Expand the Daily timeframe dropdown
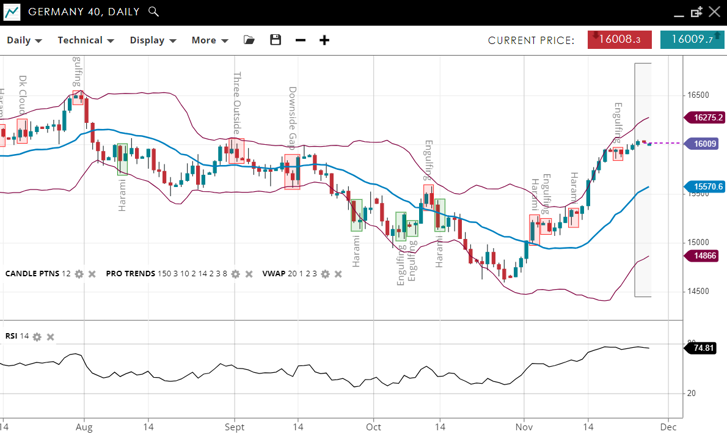Screen dimensions: 727x437 (x=25, y=40)
